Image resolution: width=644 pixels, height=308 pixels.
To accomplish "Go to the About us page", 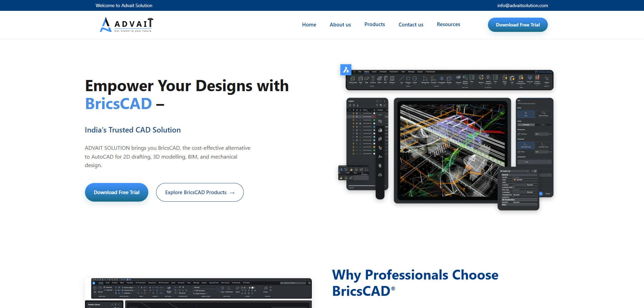I will click(340, 25).
